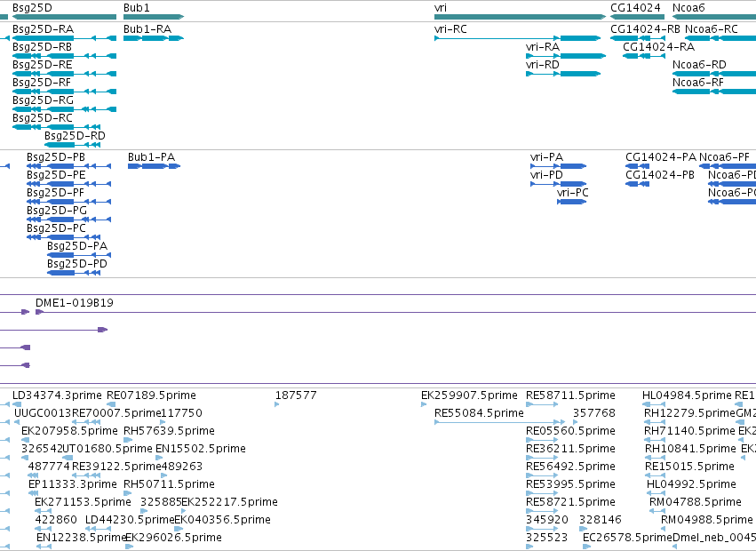
Task: Select the 357768 EST label
Action: (594, 413)
